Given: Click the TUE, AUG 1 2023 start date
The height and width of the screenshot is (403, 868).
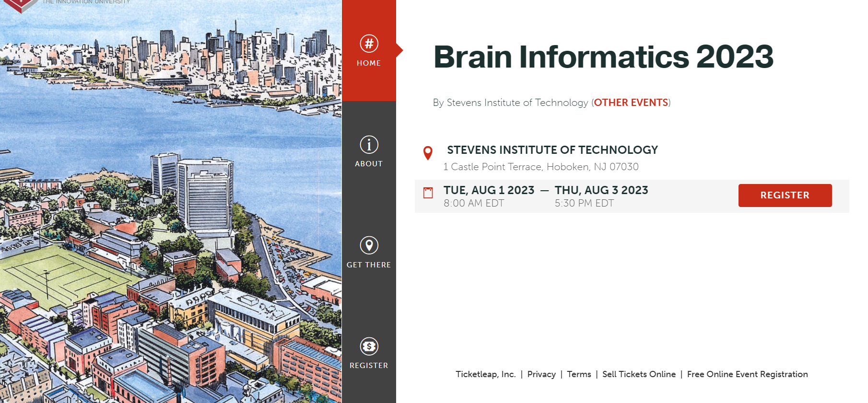Looking at the screenshot, I should (x=489, y=190).
